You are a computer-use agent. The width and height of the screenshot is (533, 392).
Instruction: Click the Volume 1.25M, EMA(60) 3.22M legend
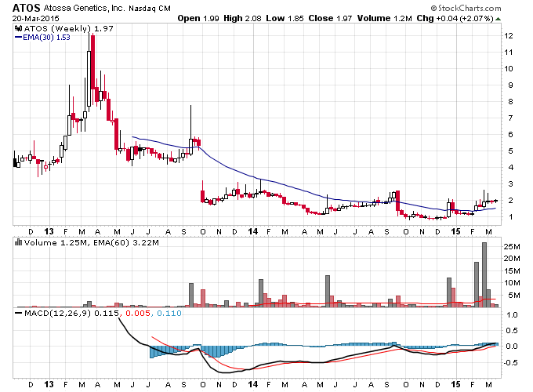pyautogui.click(x=92, y=243)
